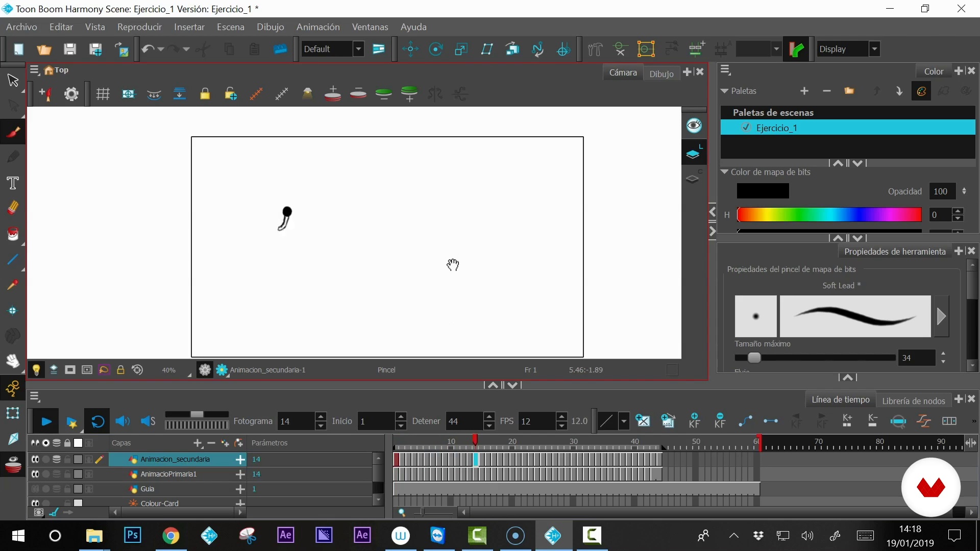
Task: Open the Animación menu
Action: point(318,27)
